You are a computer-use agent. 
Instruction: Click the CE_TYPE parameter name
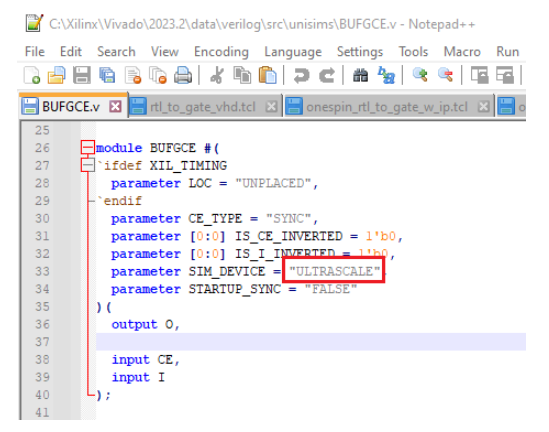coord(215,218)
